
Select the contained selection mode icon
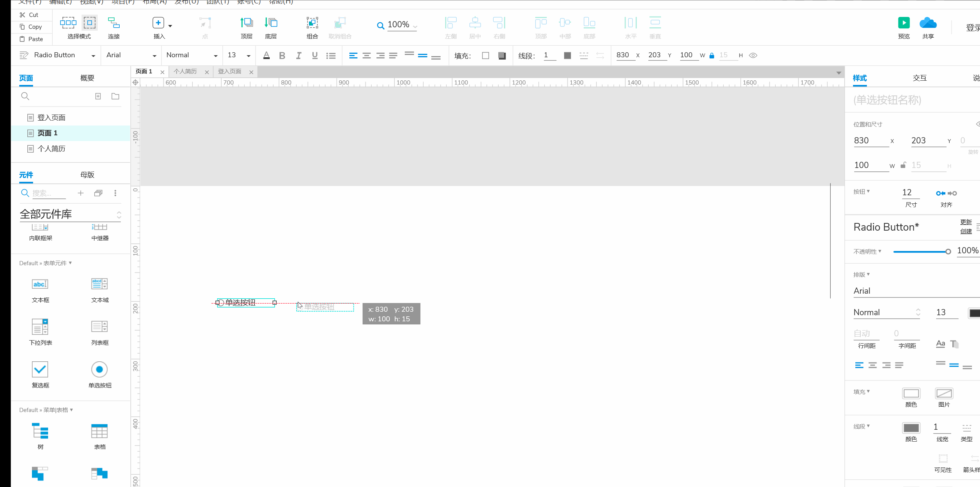[x=90, y=23]
